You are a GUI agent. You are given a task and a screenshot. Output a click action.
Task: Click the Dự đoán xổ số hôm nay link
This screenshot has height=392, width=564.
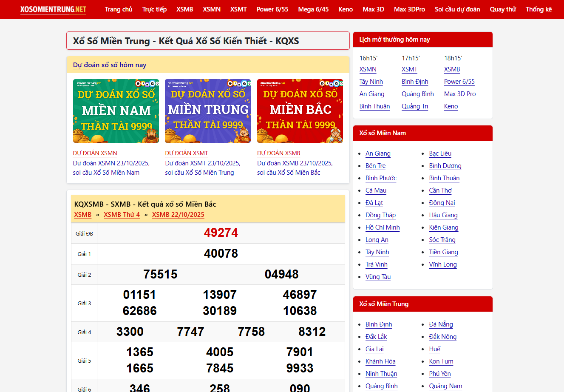[x=110, y=65]
